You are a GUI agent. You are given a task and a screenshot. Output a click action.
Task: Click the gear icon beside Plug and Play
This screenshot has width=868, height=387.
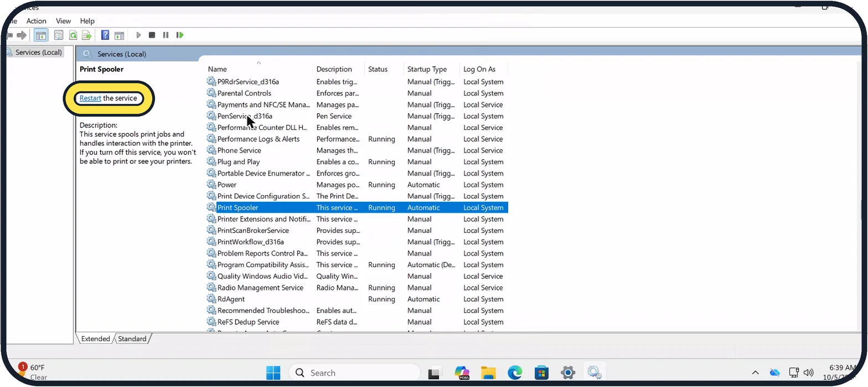[211, 161]
